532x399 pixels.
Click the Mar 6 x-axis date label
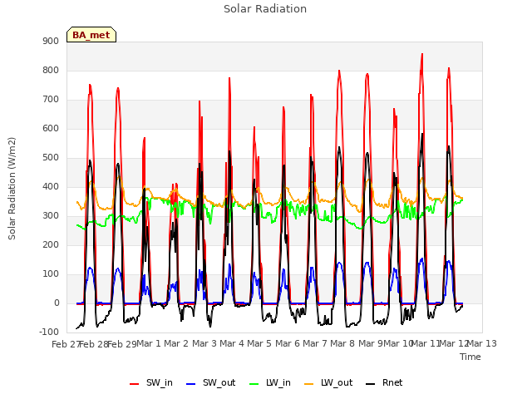point(288,343)
